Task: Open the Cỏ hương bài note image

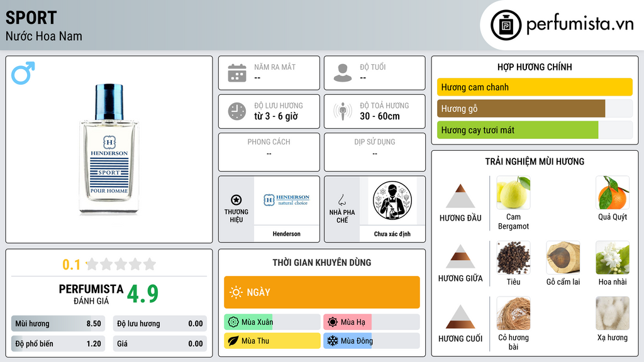Action: [x=513, y=313]
